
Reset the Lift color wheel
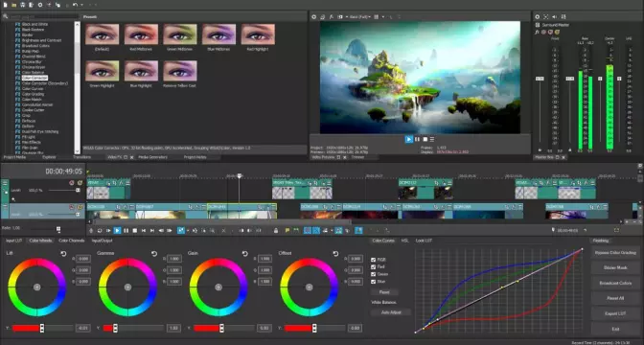[x=63, y=254]
